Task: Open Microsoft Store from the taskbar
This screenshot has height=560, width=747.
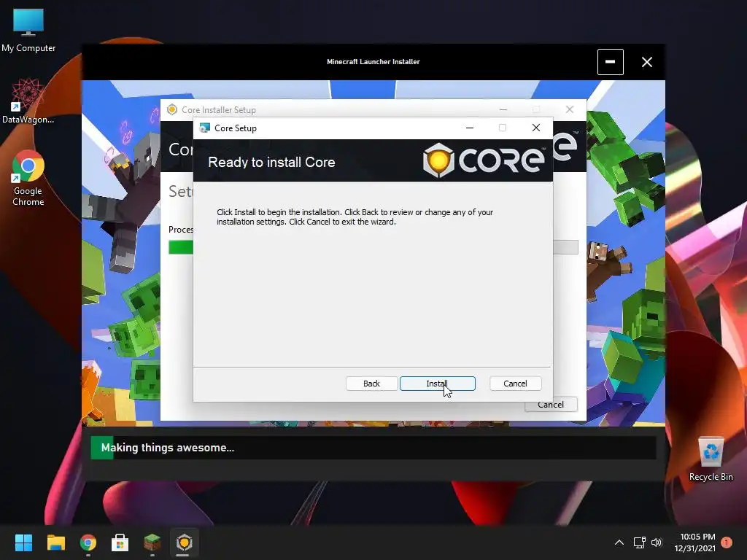Action: click(120, 542)
